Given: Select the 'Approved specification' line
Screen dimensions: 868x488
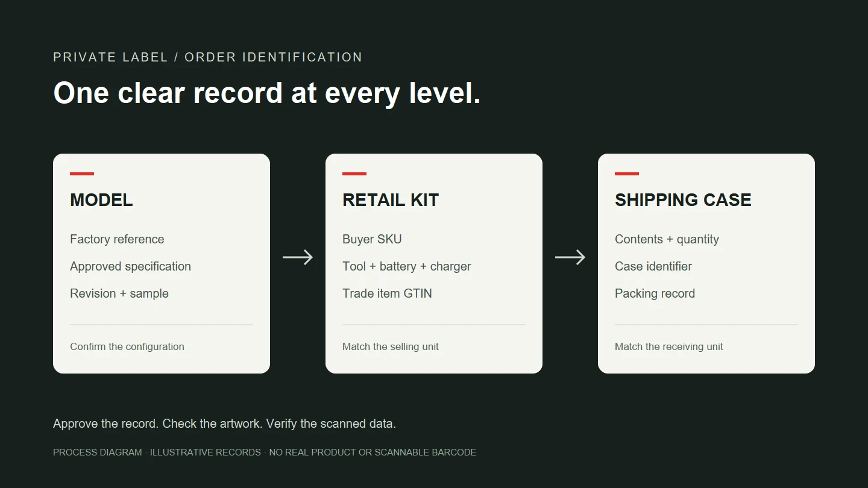Looking at the screenshot, I should coord(130,266).
